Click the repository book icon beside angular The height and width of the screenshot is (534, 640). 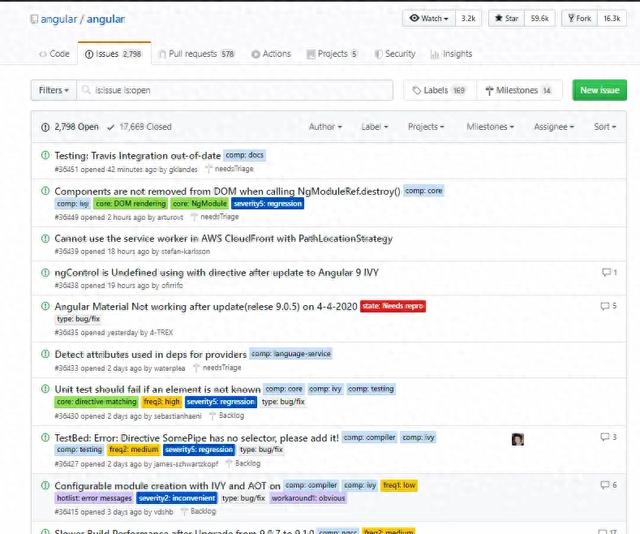[x=34, y=19]
